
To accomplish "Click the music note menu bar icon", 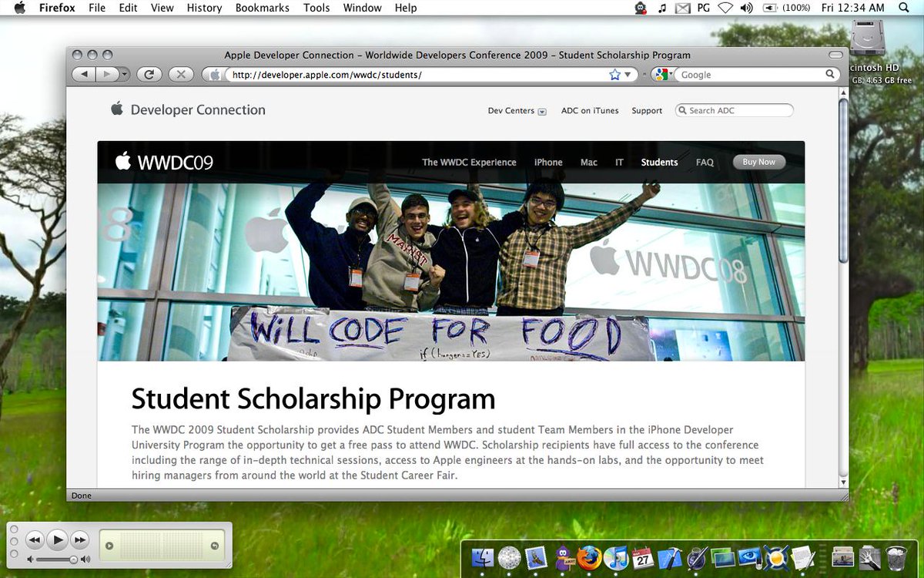I will tap(661, 8).
